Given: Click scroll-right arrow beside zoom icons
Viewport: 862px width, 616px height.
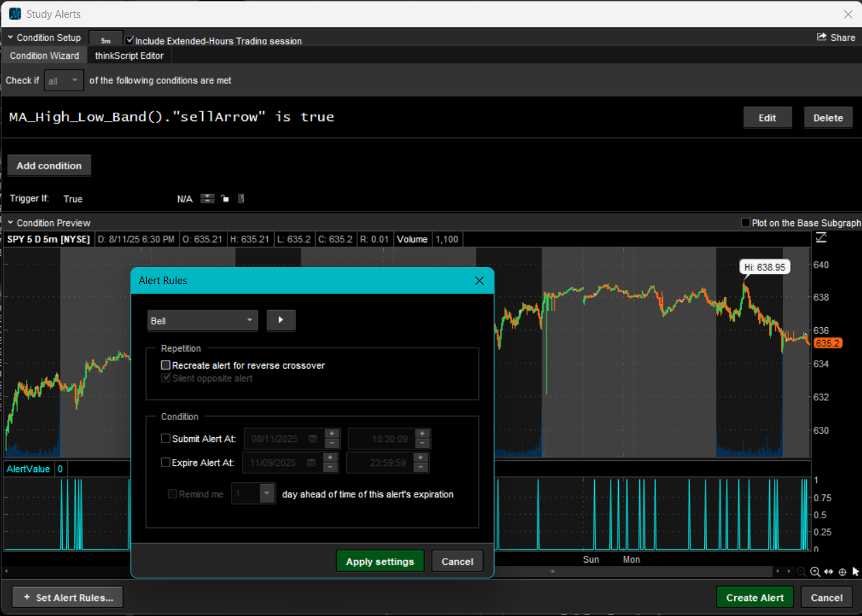Looking at the screenshot, I should point(788,572).
